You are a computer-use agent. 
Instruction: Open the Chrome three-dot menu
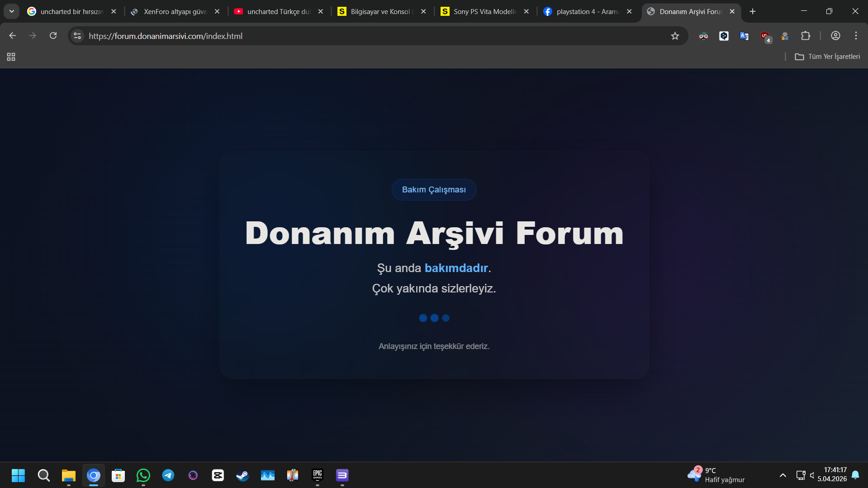click(856, 36)
